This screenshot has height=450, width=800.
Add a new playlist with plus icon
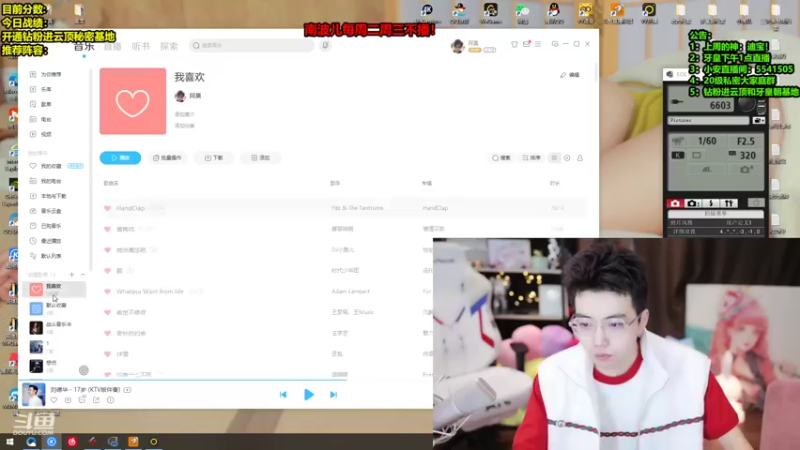pos(71,274)
